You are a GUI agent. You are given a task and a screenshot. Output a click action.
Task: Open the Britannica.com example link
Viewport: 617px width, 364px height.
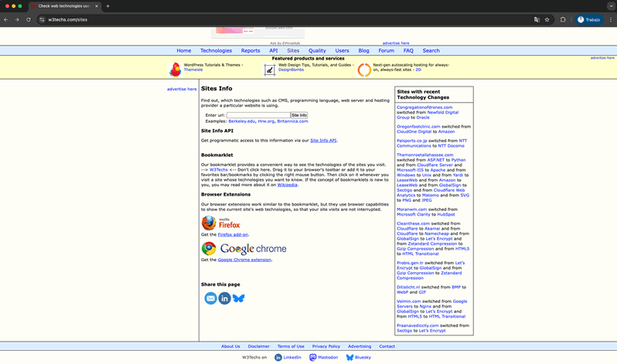(292, 121)
